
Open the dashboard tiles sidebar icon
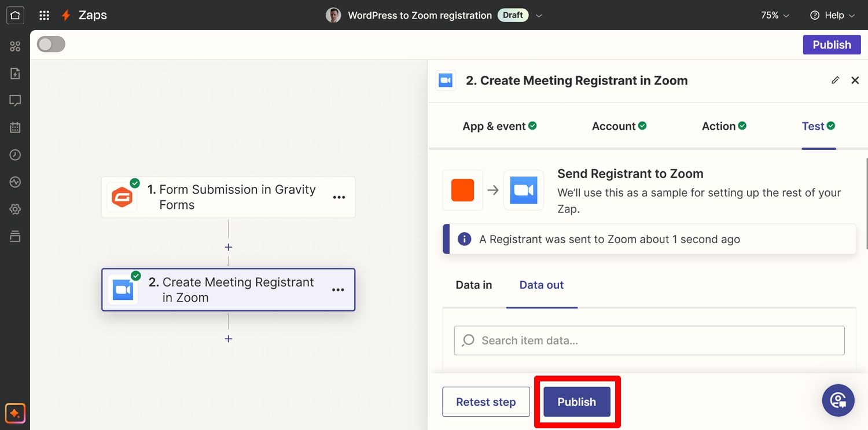point(15,46)
